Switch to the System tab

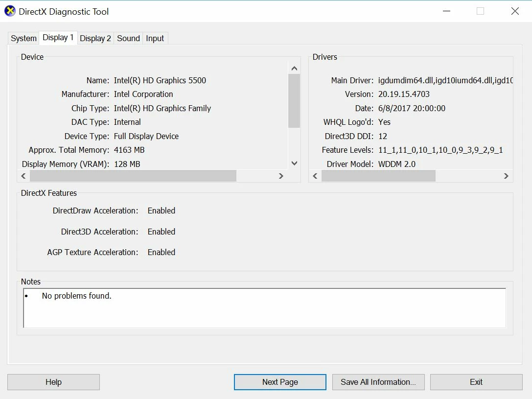point(23,38)
